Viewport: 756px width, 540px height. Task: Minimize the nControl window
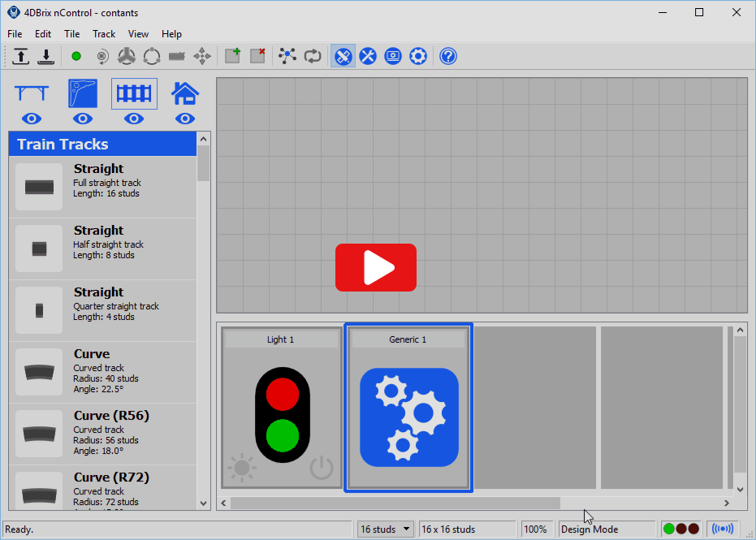[x=663, y=12]
